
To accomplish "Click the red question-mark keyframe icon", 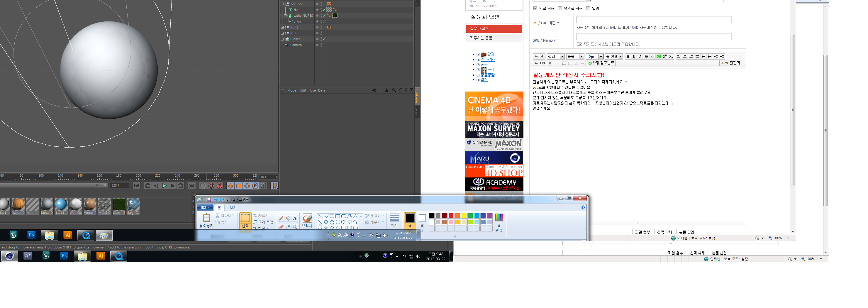I will click(x=219, y=186).
